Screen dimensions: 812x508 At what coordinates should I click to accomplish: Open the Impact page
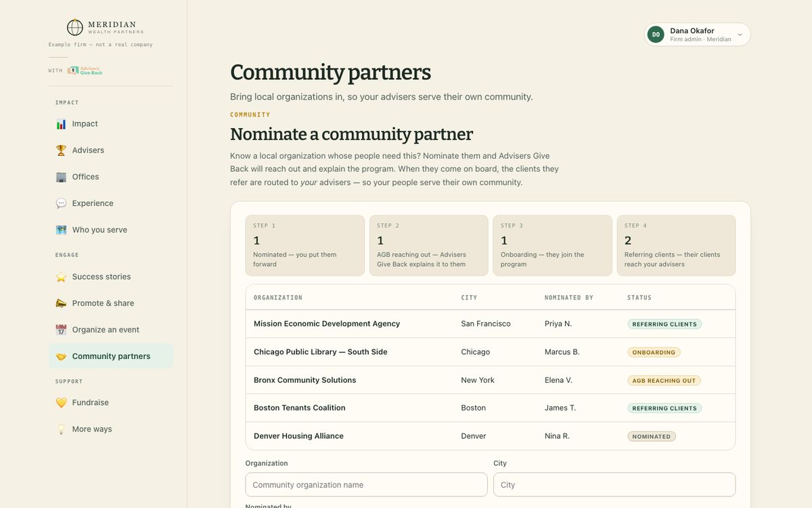pos(111,124)
